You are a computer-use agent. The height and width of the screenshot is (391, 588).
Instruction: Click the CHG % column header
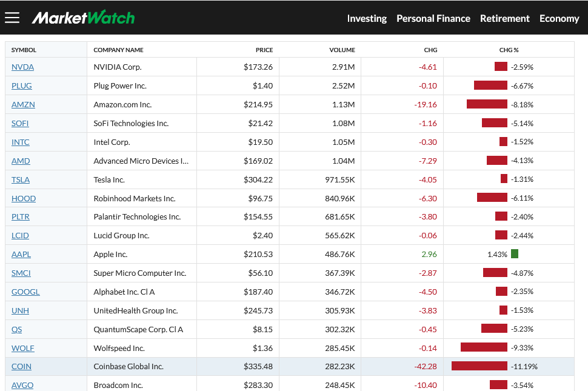509,50
